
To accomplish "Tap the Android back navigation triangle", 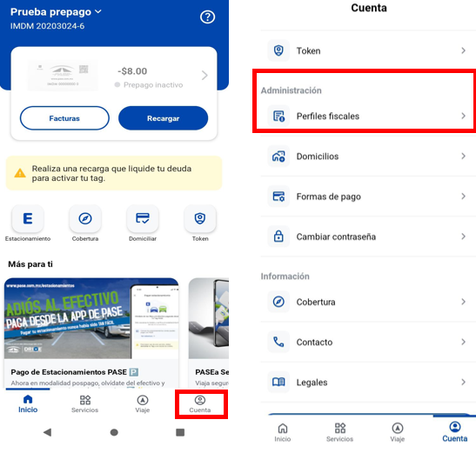I will [x=47, y=432].
